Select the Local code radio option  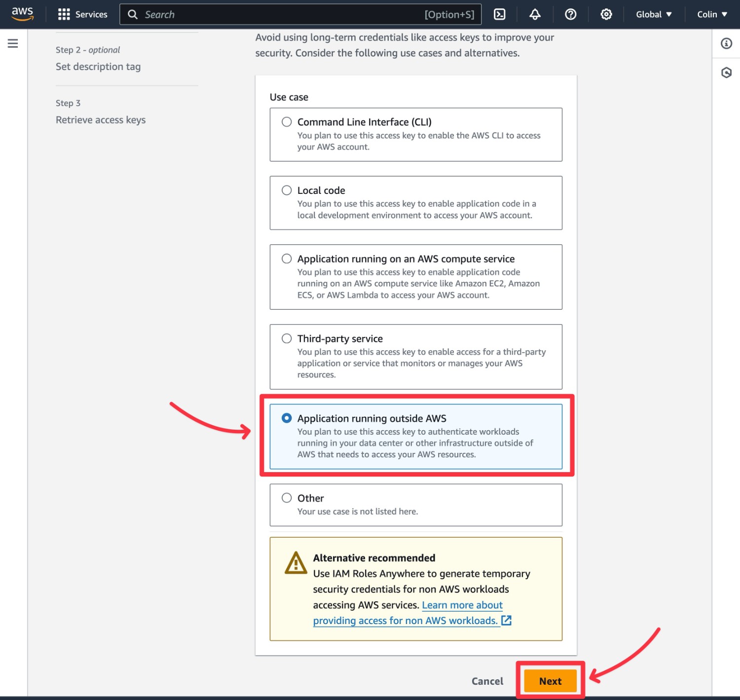[287, 190]
